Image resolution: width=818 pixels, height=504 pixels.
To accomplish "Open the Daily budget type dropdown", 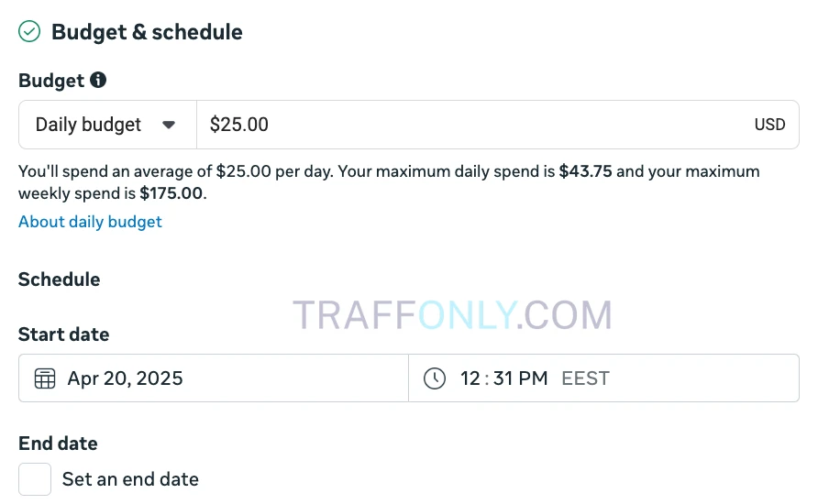I will click(x=106, y=125).
